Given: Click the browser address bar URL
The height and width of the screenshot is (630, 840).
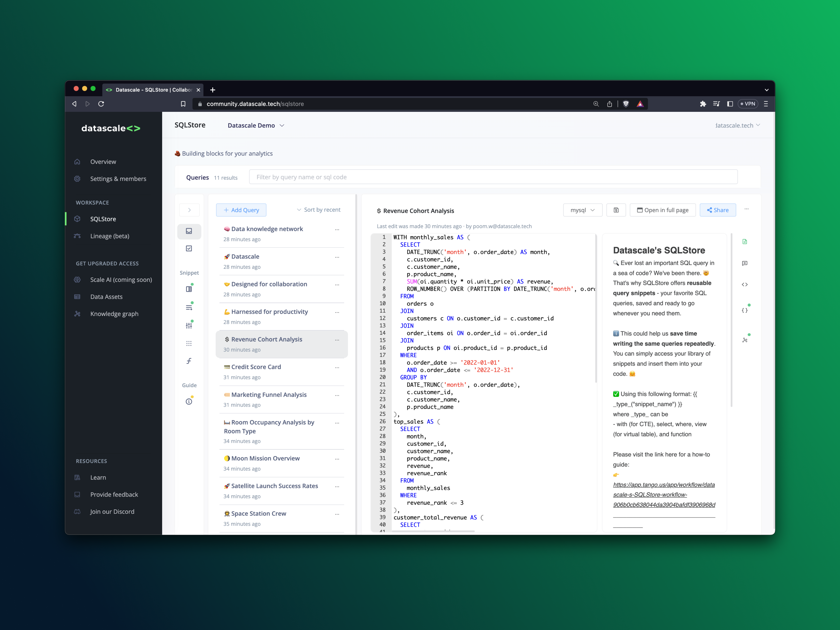Looking at the screenshot, I should pyautogui.click(x=255, y=104).
